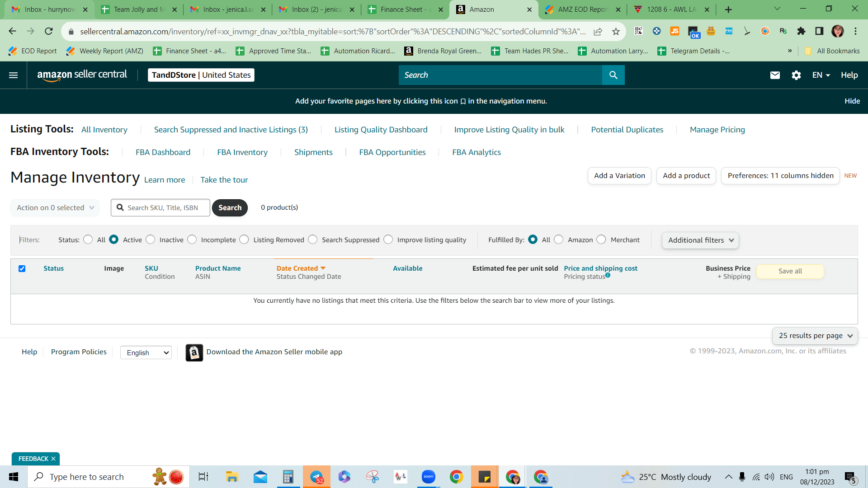868x488 pixels.
Task: Close the FEEDBACK tab
Action: tap(53, 459)
